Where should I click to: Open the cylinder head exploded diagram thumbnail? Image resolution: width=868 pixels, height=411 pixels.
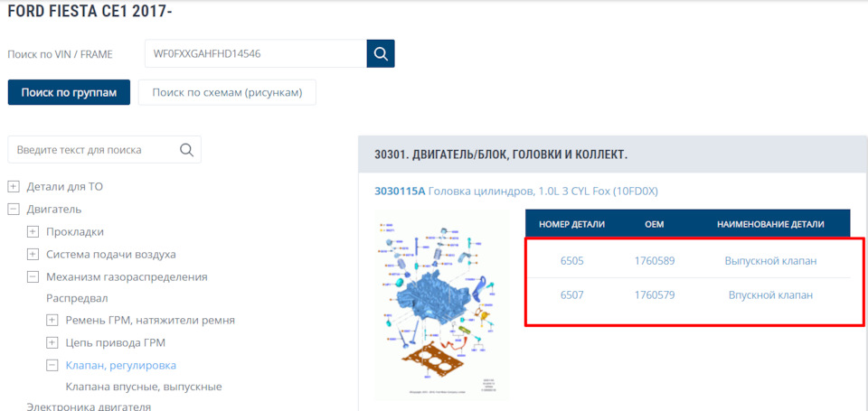[441, 305]
